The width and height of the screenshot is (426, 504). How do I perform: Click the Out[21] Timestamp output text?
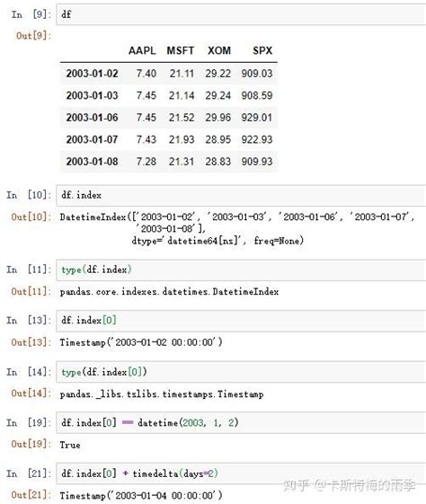[141, 496]
